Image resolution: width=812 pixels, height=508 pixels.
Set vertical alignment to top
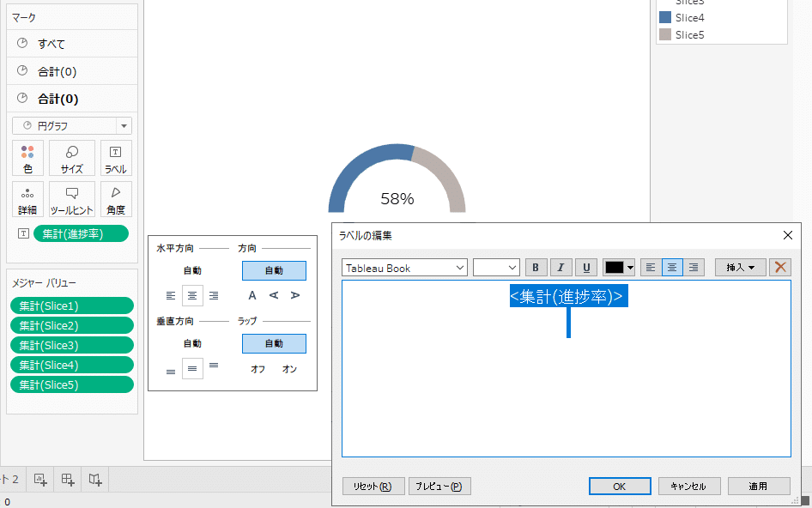point(214,365)
